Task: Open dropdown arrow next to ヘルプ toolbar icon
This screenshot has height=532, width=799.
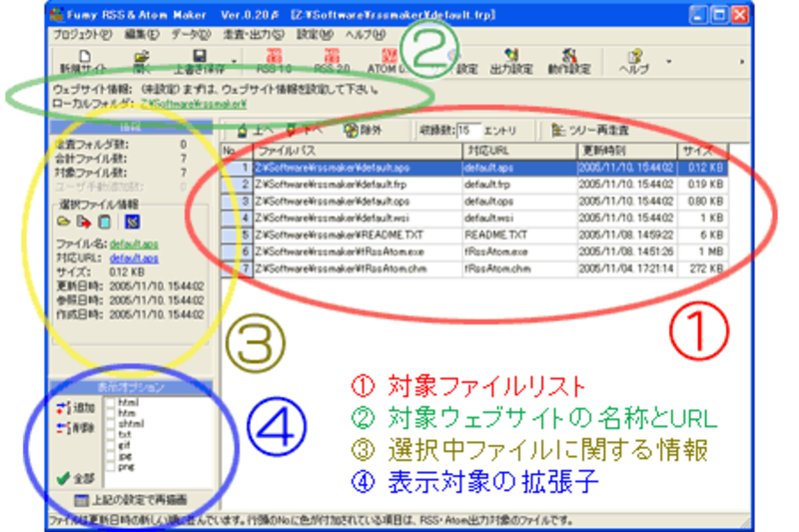Action: click(668, 62)
